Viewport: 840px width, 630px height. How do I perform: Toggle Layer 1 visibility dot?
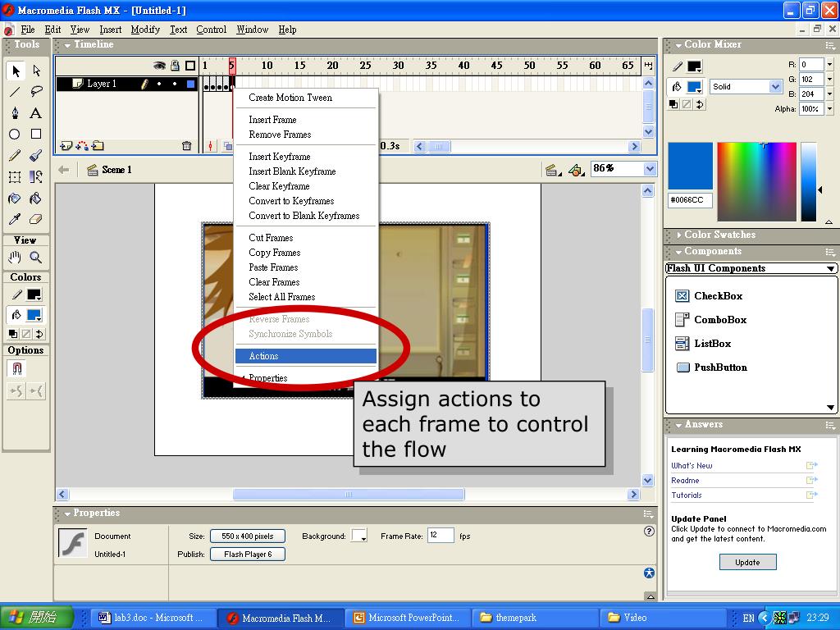pyautogui.click(x=159, y=84)
